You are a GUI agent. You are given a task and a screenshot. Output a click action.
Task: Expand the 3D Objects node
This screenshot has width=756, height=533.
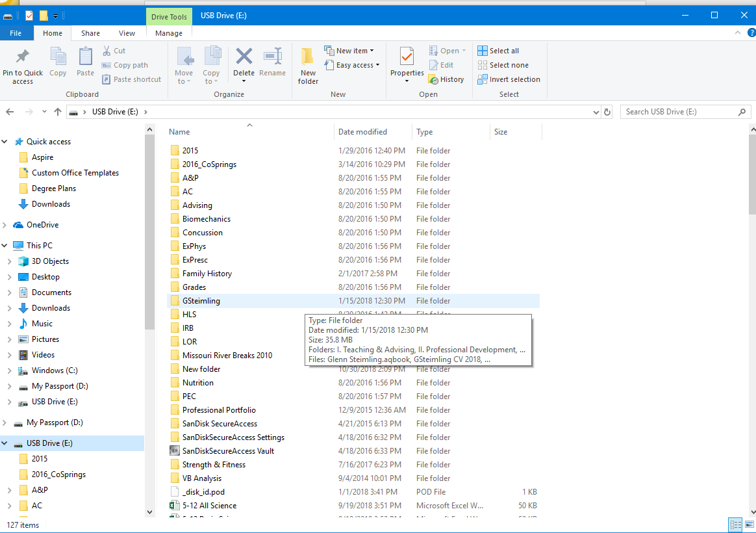[x=10, y=261]
